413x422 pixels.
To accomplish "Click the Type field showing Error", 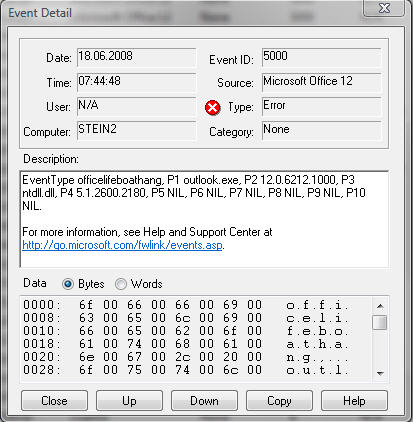I will click(322, 107).
